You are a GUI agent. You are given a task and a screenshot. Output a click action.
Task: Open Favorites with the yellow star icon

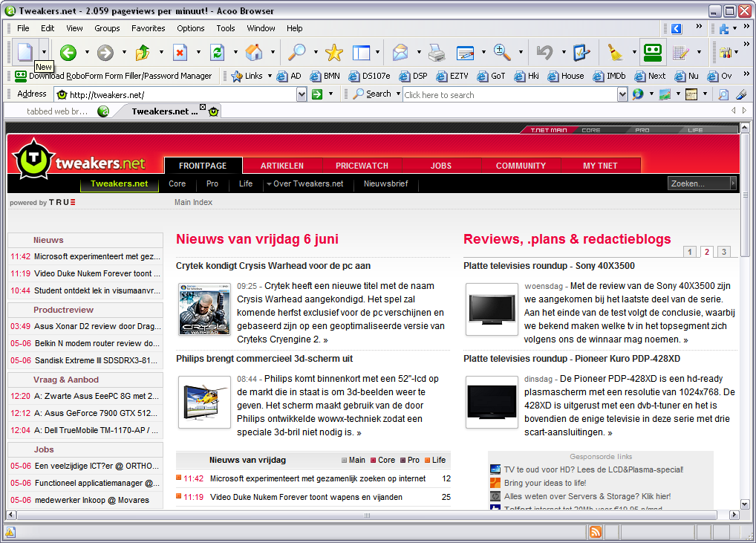click(x=334, y=52)
